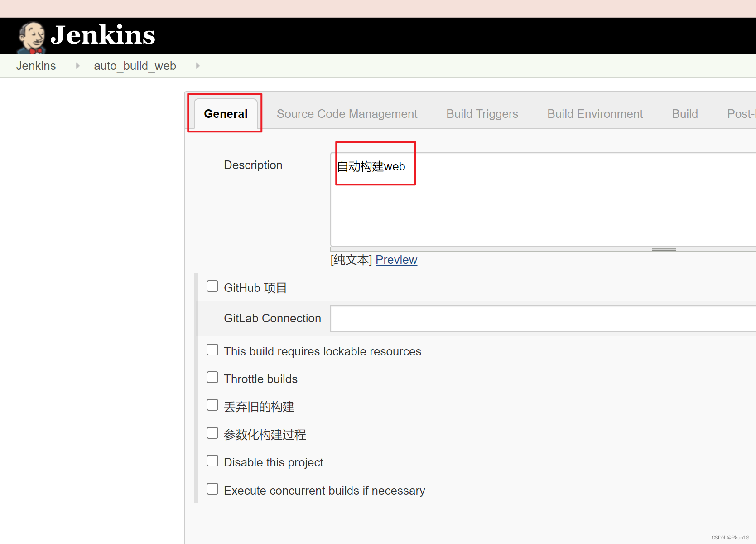The height and width of the screenshot is (544, 756).
Task: Open the Jenkins breadcrumb link
Action: point(36,66)
